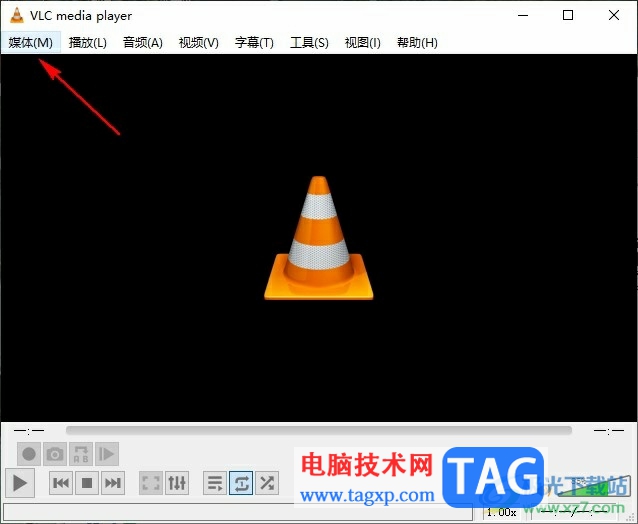Skip to next media track
Viewport: 638px width, 524px height.
pos(113,483)
